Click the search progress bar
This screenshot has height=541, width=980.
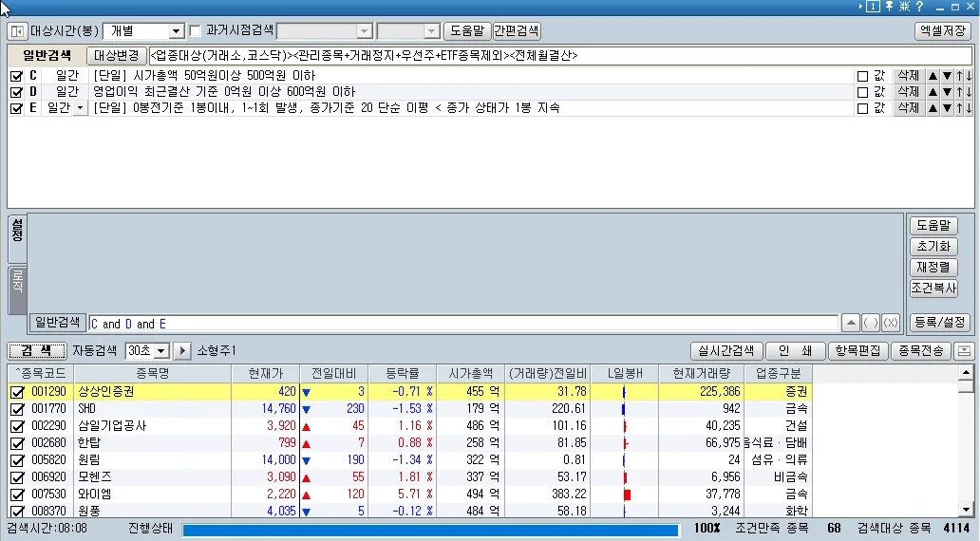click(x=430, y=529)
